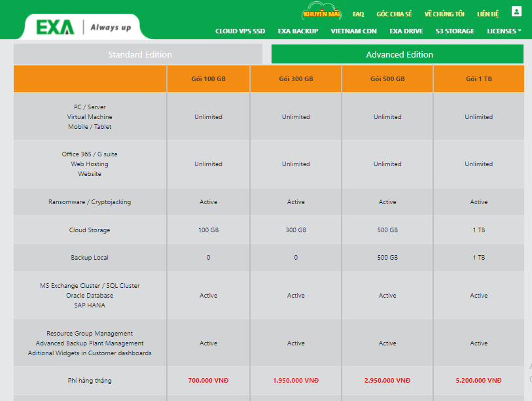Switch to the Standard Edition tab
Viewport: 532px width, 401px height.
click(140, 54)
